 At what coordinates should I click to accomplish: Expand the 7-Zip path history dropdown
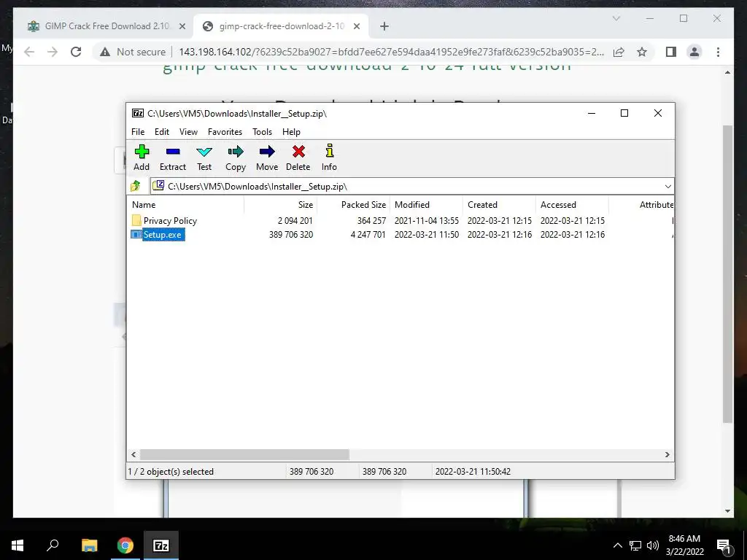pyautogui.click(x=668, y=186)
